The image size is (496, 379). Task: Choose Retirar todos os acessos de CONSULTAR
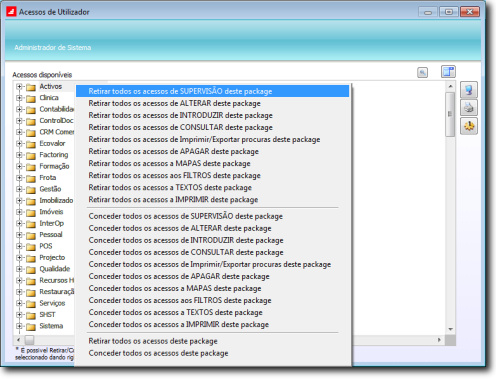213,127
